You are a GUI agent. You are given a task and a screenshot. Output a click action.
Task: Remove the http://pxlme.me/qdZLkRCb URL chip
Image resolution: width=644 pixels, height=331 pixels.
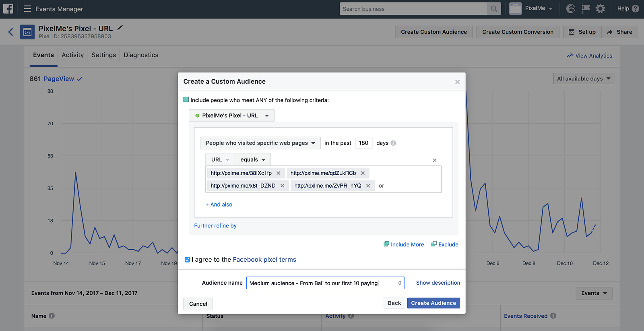coord(363,173)
